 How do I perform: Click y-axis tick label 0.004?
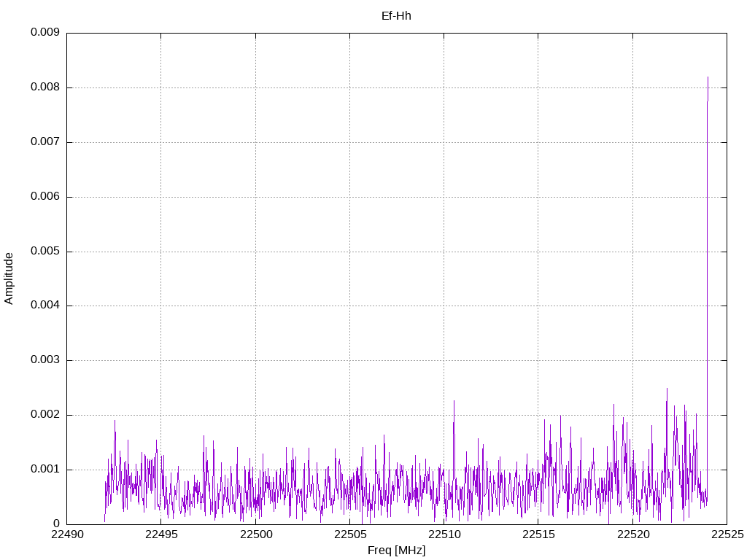coord(45,306)
